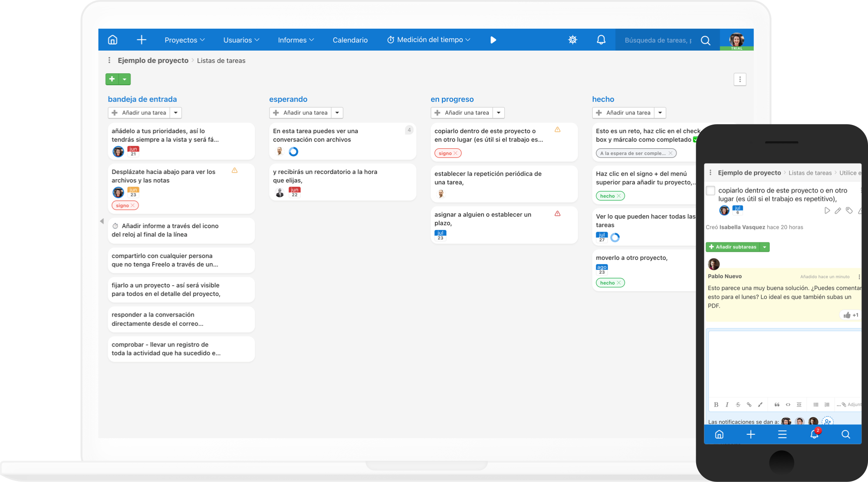Viewport: 868px width, 482px height.
Task: Click the search magnifier in desktop top bar
Action: click(x=706, y=40)
